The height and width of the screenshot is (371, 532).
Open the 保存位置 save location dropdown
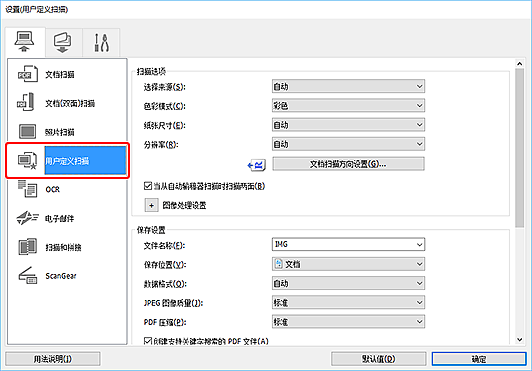tap(348, 264)
